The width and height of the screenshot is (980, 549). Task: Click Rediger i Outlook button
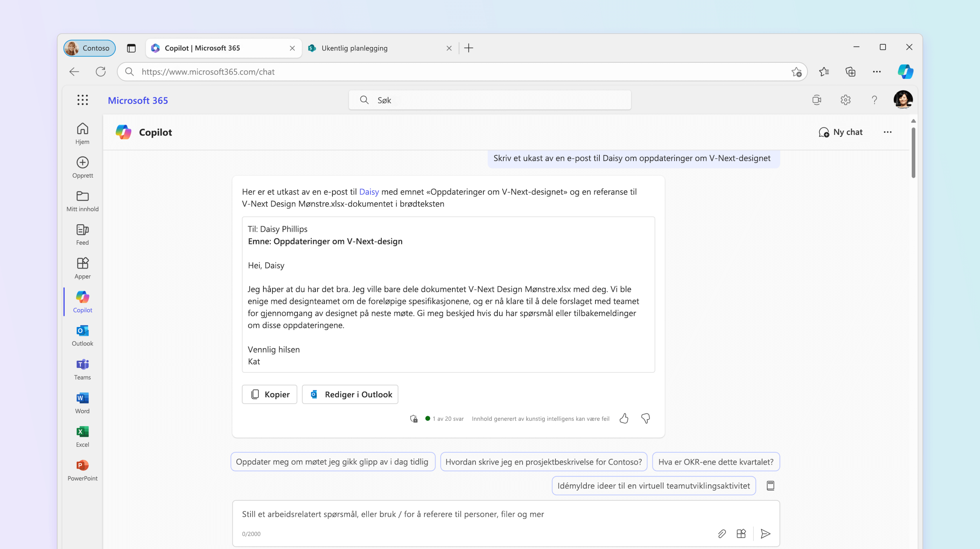pyautogui.click(x=350, y=394)
